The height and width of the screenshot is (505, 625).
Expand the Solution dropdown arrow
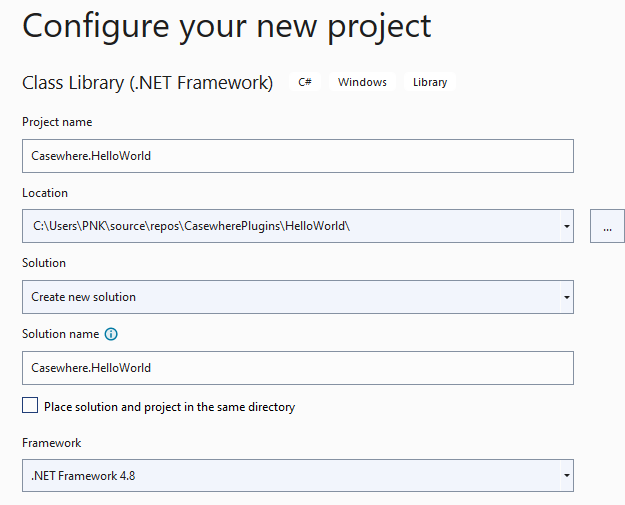pos(566,297)
